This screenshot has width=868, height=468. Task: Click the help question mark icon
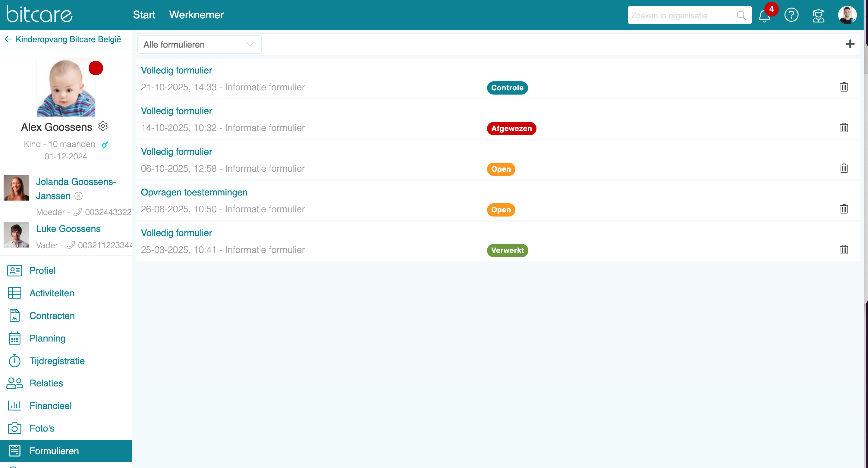pos(791,15)
